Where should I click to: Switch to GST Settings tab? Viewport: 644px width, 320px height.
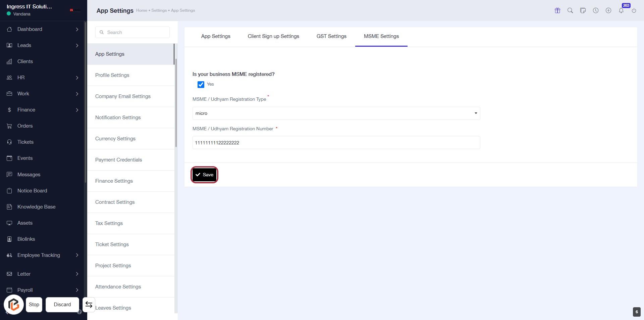point(331,36)
